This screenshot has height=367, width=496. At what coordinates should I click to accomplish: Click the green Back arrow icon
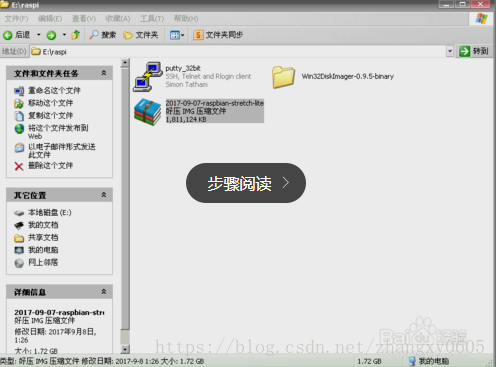(x=8, y=35)
